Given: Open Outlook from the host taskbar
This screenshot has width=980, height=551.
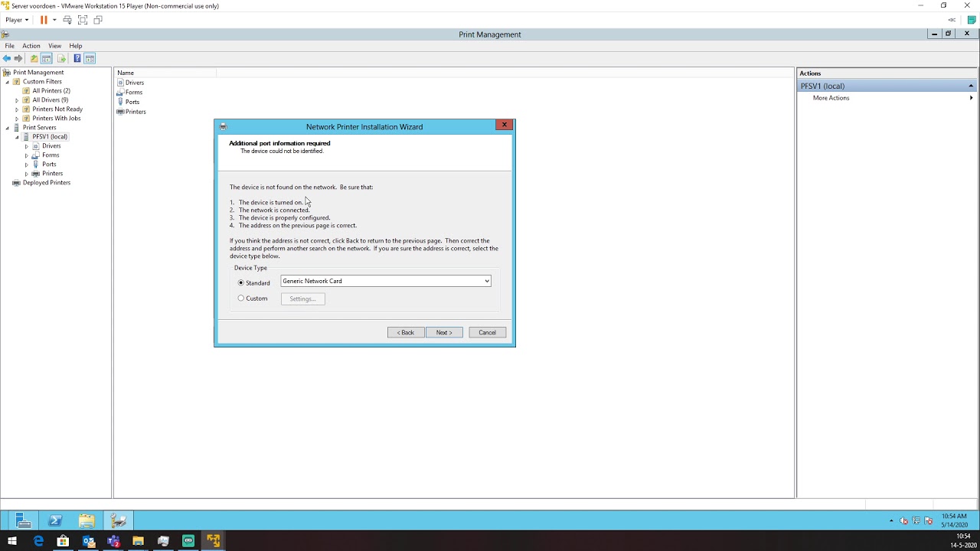Looking at the screenshot, I should pos(89,541).
